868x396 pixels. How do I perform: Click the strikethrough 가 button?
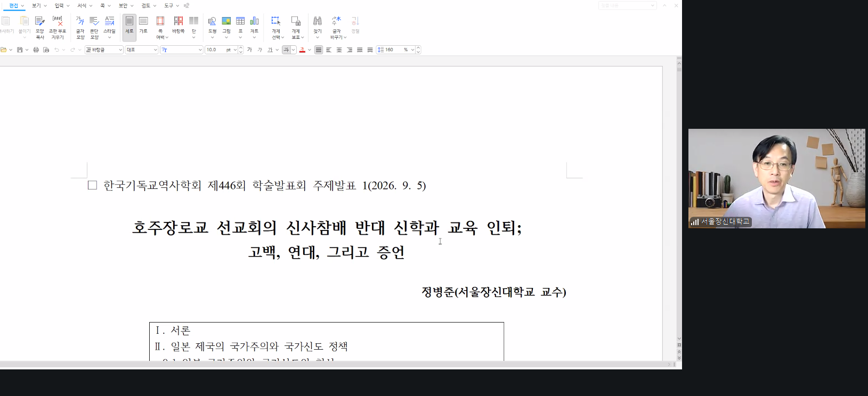[x=286, y=50]
